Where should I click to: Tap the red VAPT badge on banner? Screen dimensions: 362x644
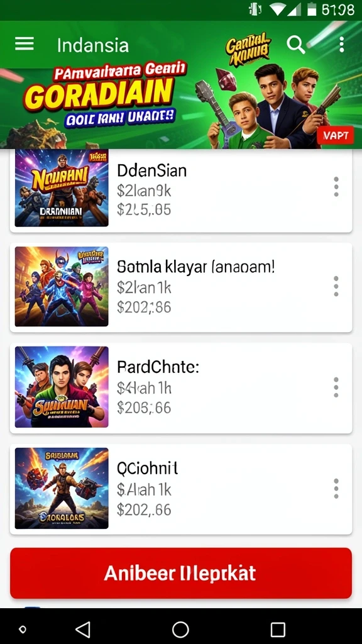[336, 136]
